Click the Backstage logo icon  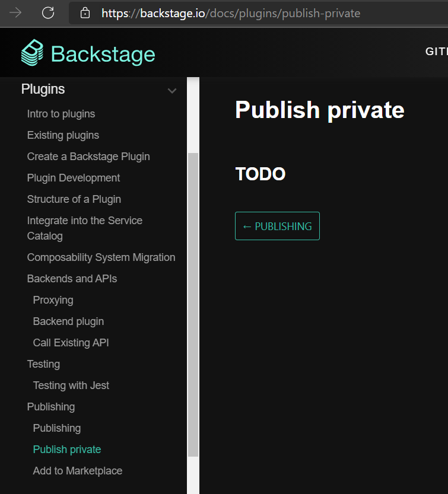coord(34,52)
